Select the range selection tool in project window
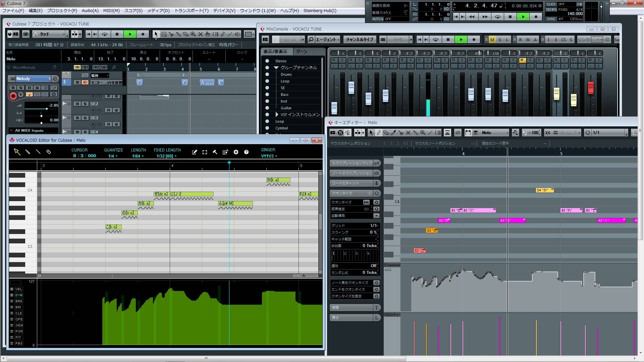Viewport: 644px width, 362px height. point(164,34)
